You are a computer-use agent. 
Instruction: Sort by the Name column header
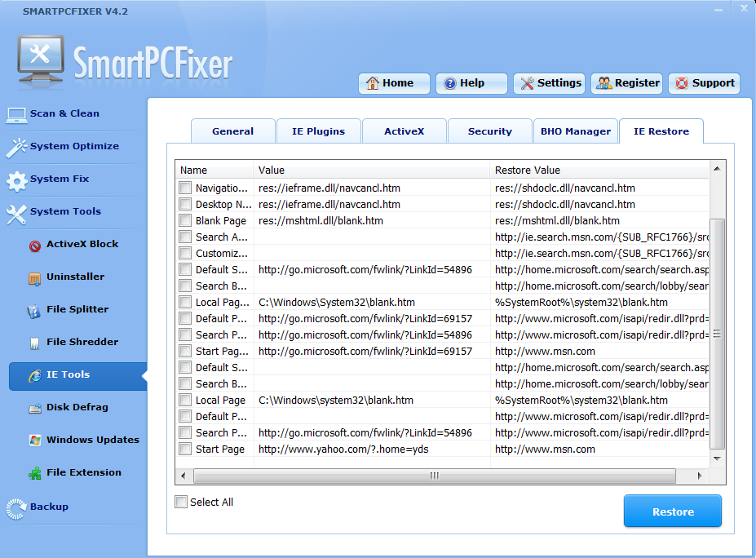tap(214, 170)
